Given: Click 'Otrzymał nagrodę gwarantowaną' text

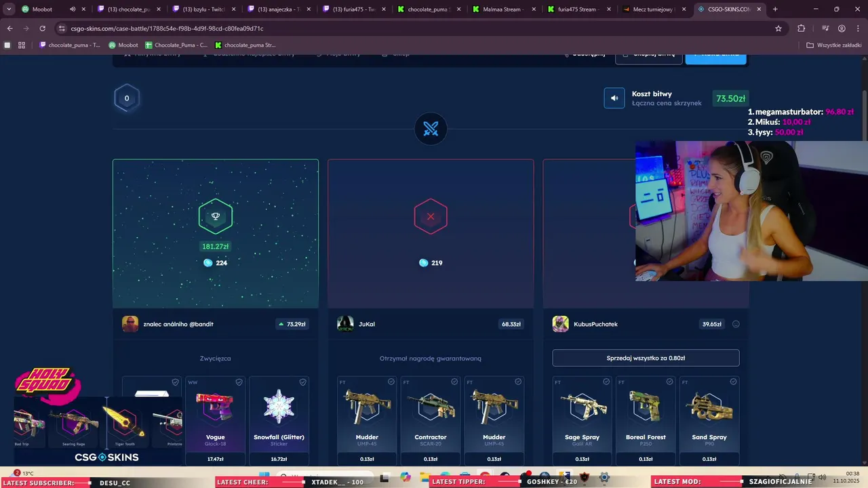Looking at the screenshot, I should pyautogui.click(x=431, y=358).
